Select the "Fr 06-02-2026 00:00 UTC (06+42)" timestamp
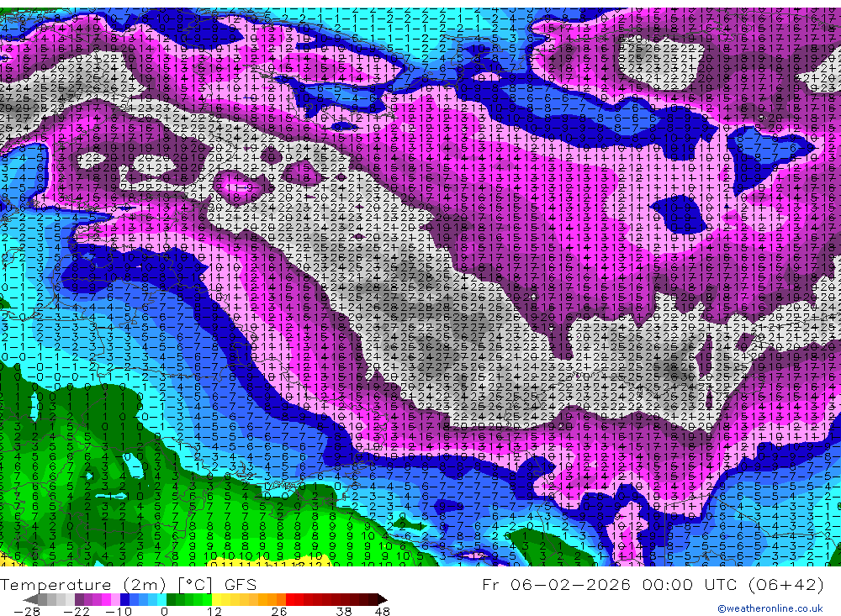Screen dimensions: 841x616 [653, 584]
